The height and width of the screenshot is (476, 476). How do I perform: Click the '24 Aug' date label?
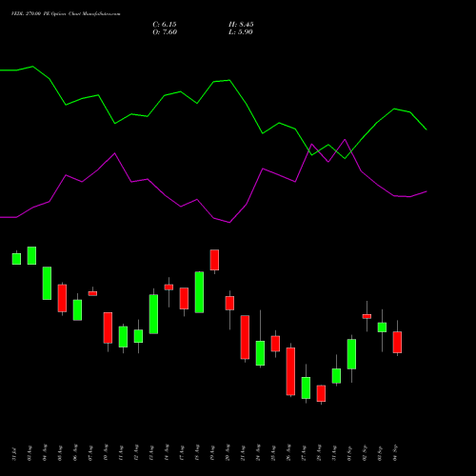[258, 453]
